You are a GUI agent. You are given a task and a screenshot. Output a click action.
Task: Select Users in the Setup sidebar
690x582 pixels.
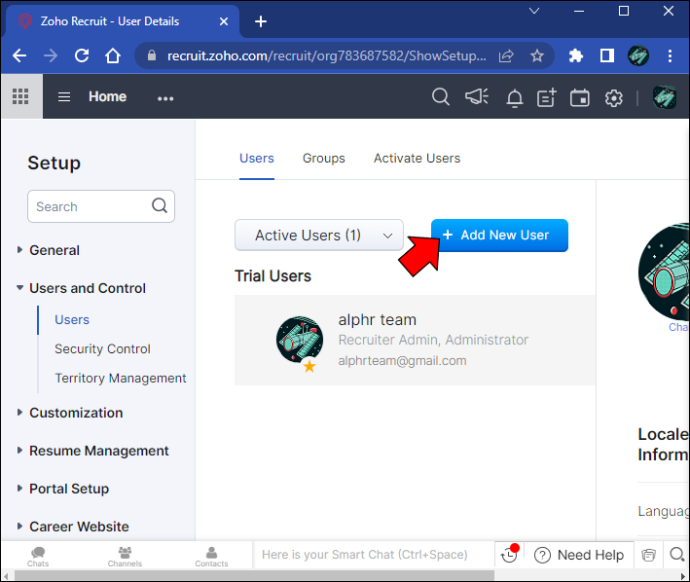72,319
